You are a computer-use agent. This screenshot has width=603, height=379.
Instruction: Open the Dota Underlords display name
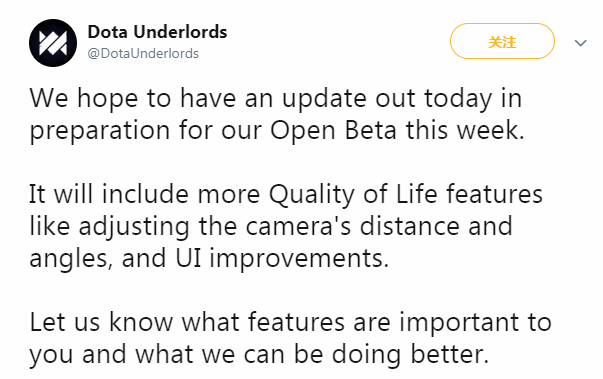tap(157, 32)
